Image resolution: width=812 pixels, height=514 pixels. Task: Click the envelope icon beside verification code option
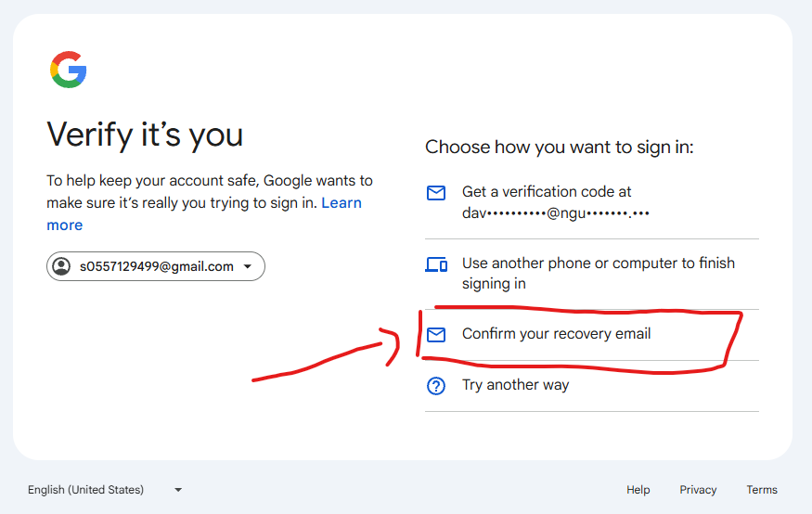pyautogui.click(x=436, y=193)
